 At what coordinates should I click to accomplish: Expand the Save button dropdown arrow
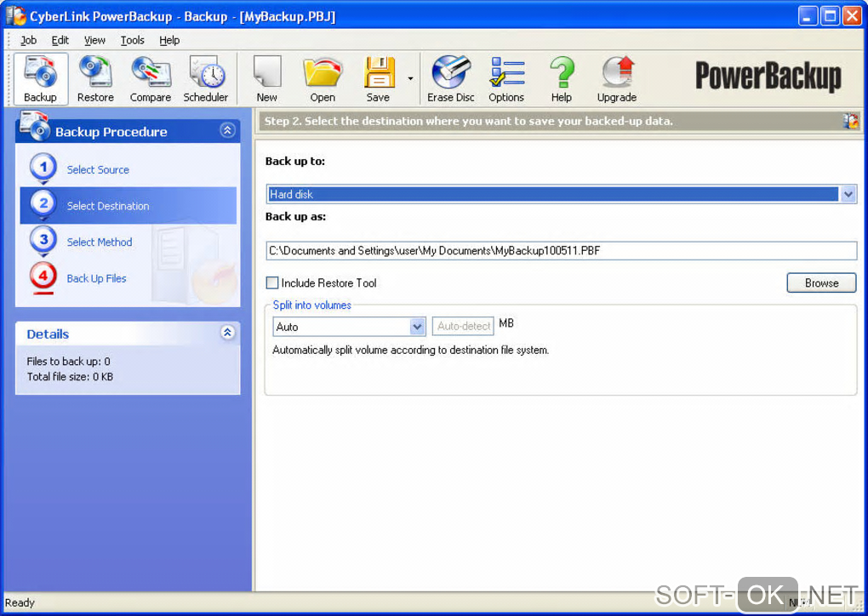click(x=410, y=78)
